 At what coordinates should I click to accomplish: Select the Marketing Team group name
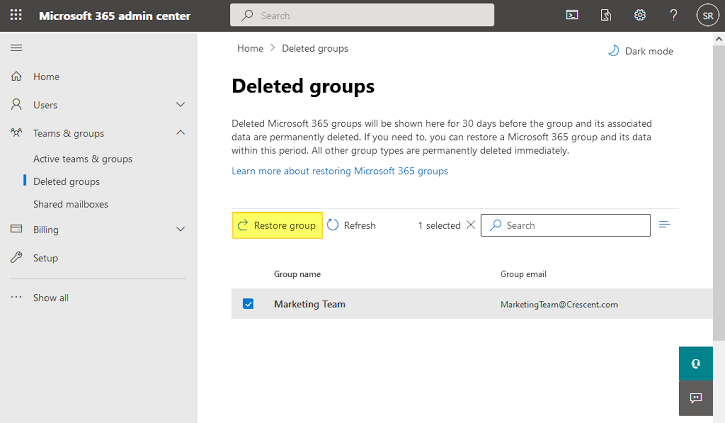click(310, 304)
